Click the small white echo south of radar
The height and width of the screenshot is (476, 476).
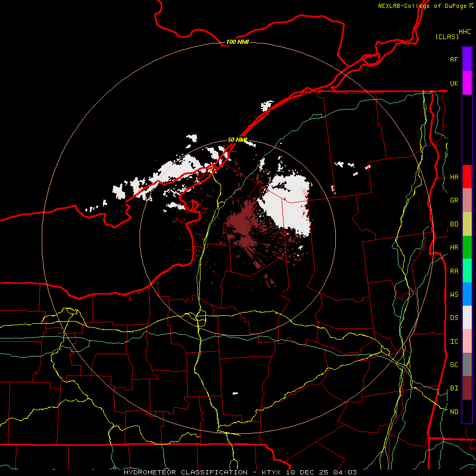pyautogui.click(x=235, y=393)
